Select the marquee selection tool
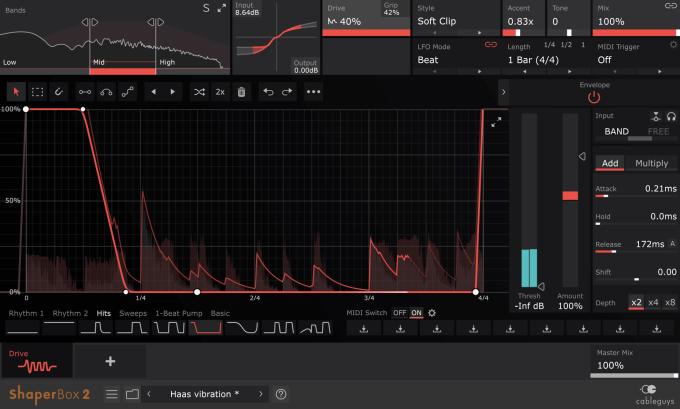 (37, 92)
